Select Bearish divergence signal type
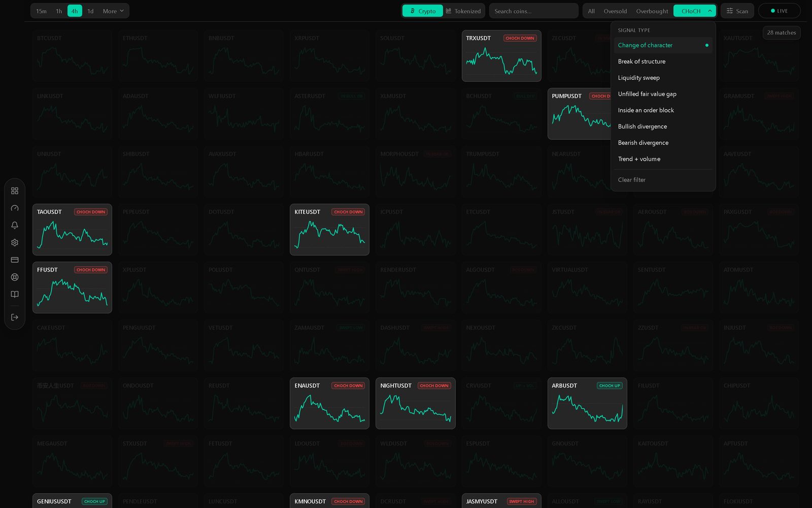 pyautogui.click(x=663, y=143)
